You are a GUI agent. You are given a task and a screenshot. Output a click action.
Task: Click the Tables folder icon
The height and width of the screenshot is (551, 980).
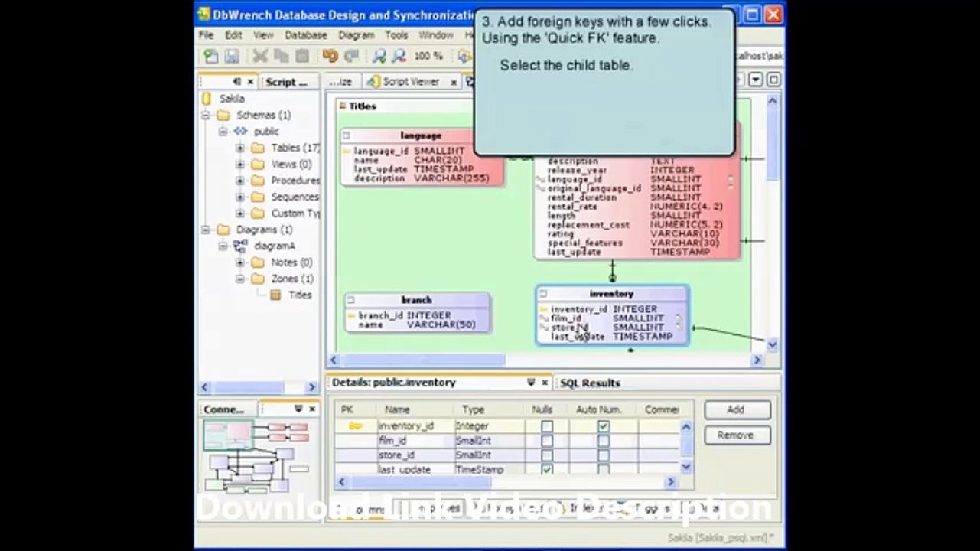point(258,148)
